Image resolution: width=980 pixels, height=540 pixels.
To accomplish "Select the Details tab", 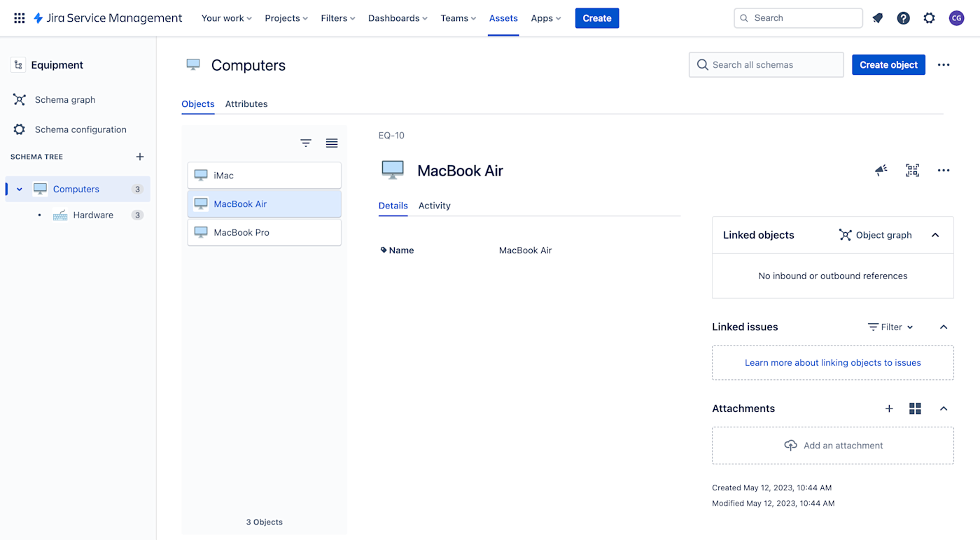I will pyautogui.click(x=393, y=206).
